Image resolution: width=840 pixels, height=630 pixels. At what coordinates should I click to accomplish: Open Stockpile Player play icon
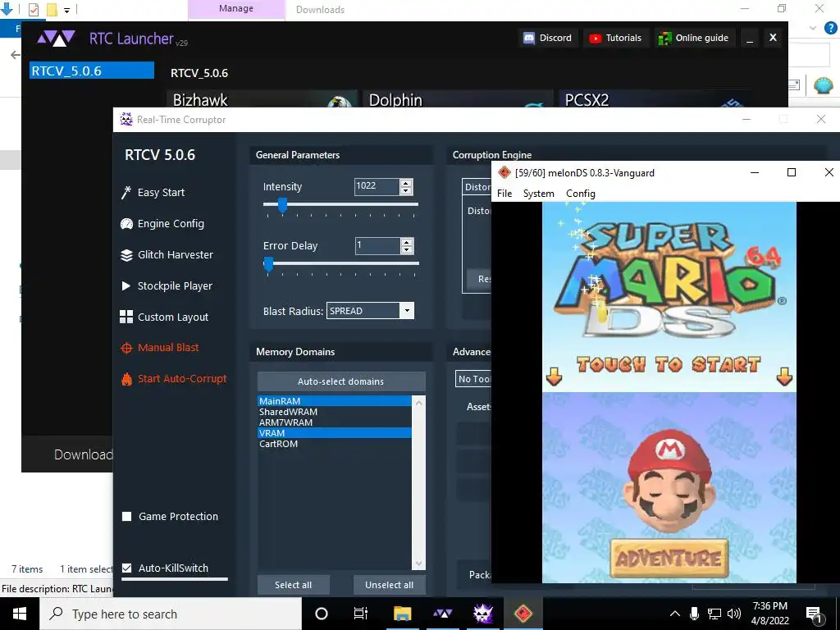126,286
